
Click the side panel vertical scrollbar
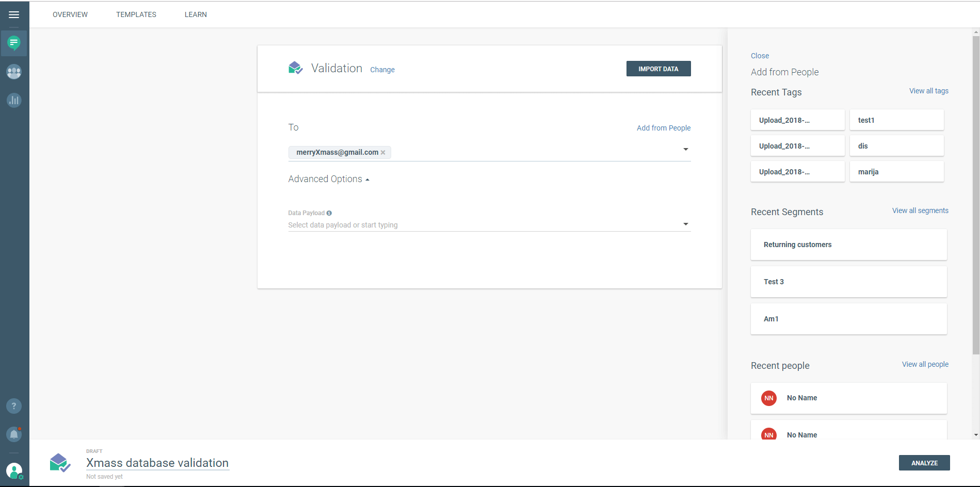(975, 195)
